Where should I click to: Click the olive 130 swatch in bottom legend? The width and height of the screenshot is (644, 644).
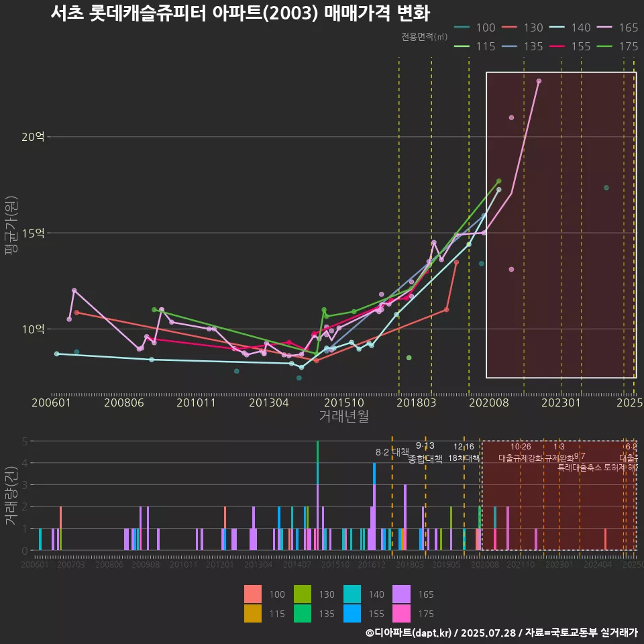[x=303, y=594]
